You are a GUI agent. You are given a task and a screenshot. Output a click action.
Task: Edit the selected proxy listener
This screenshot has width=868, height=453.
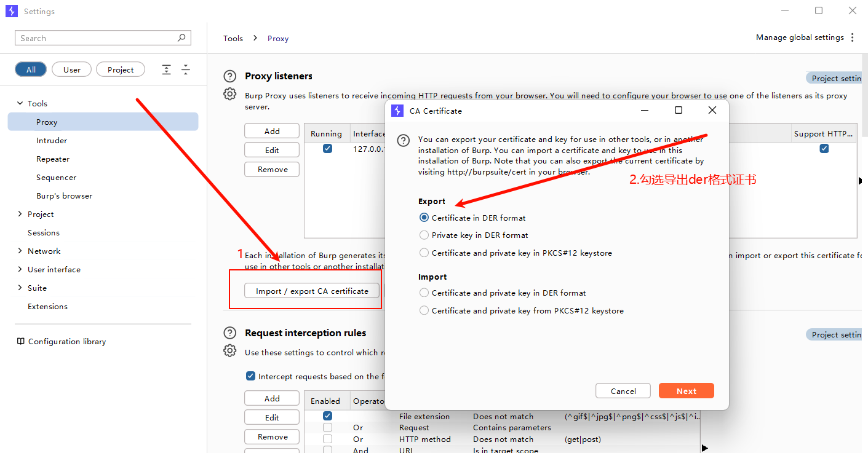(x=272, y=150)
